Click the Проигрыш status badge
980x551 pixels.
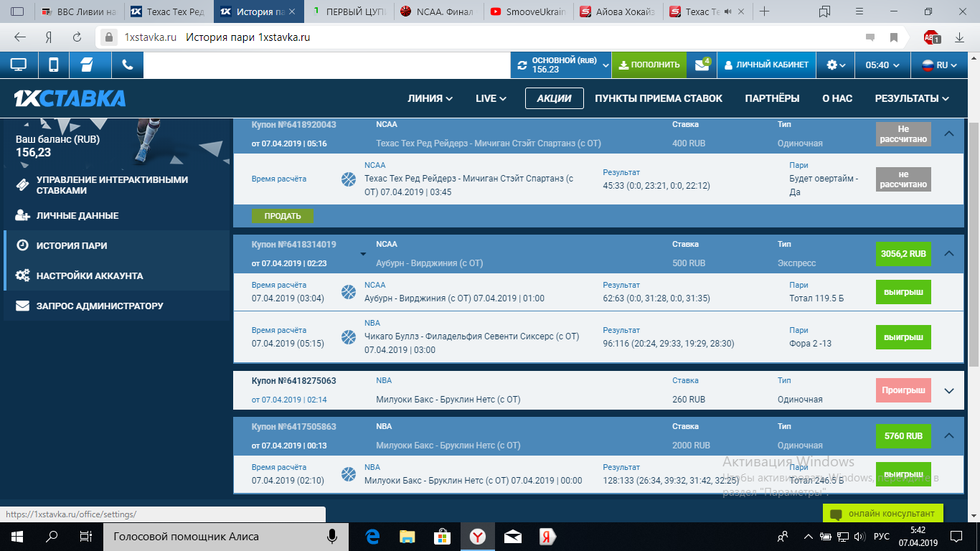point(903,390)
